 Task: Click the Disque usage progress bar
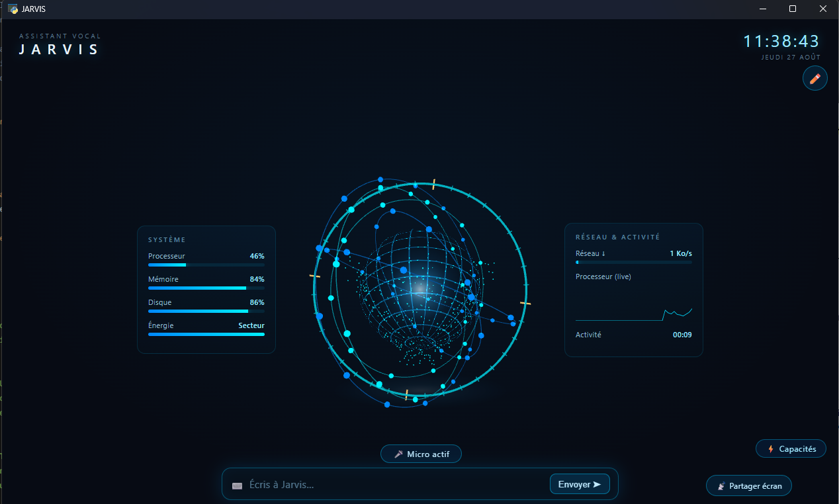[x=206, y=312]
